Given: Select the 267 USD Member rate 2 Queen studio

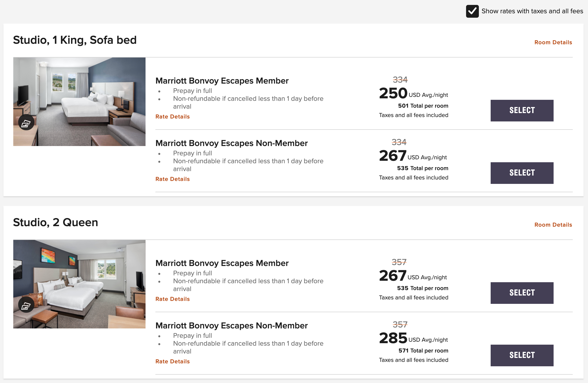Looking at the screenshot, I should (522, 293).
